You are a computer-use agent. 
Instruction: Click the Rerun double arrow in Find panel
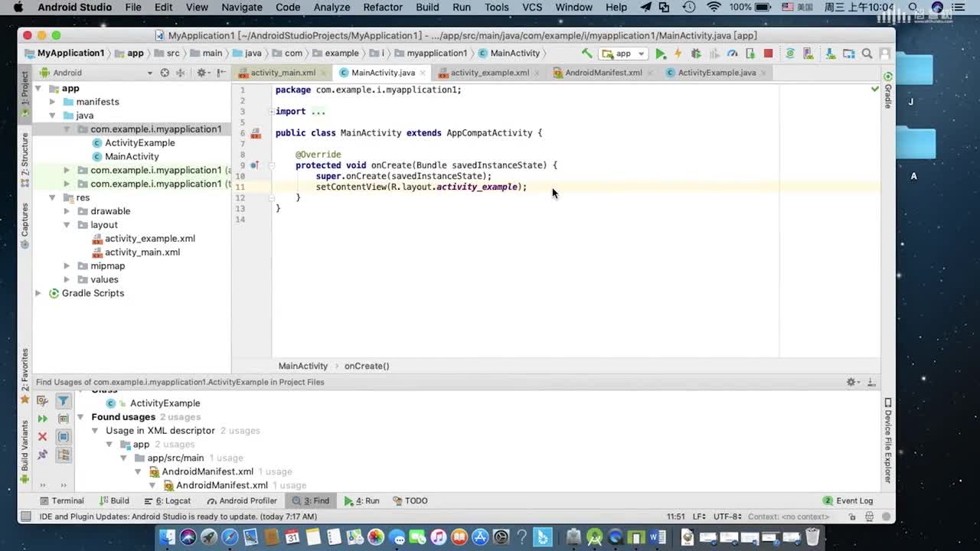(42, 419)
